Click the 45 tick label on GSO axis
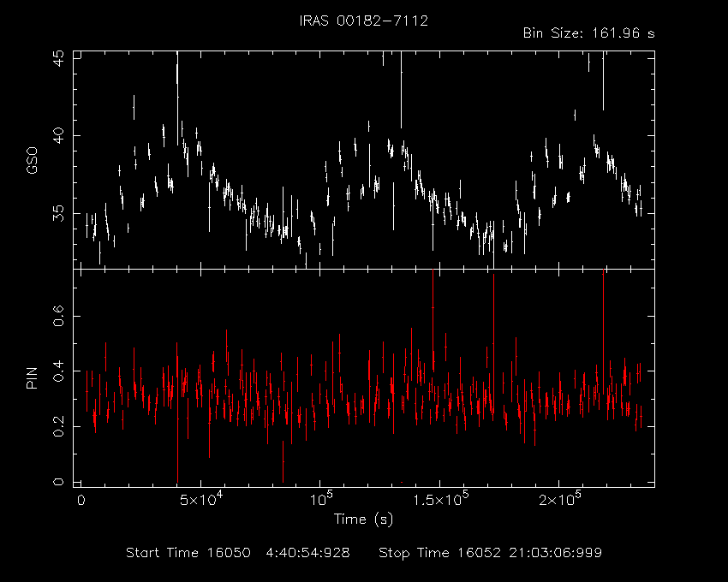Viewport: 728px width, 582px height. coord(59,58)
